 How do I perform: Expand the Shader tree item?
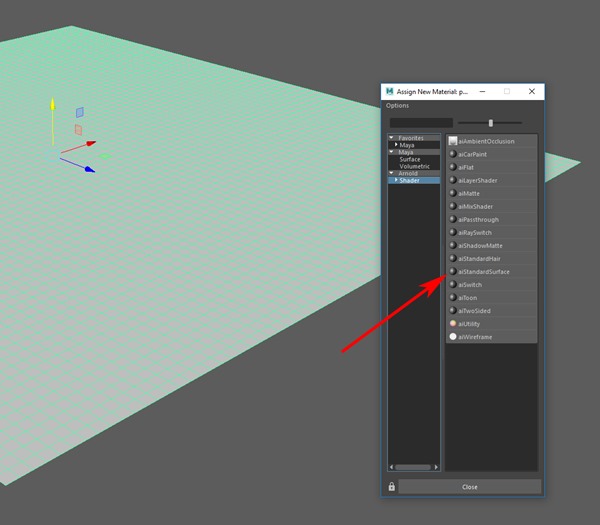396,180
